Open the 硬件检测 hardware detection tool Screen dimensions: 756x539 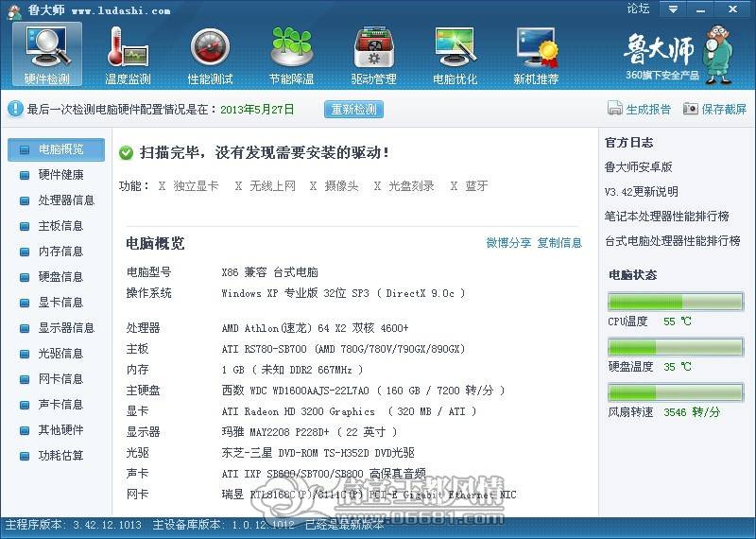point(46,55)
